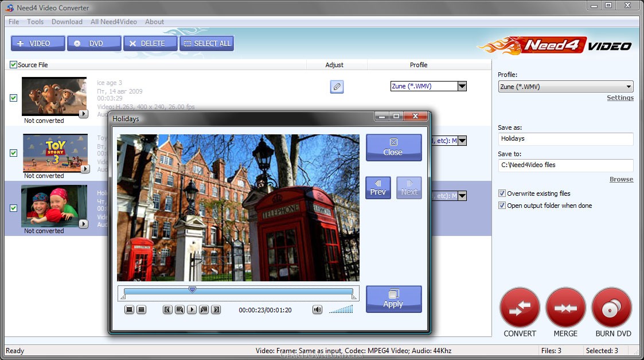Viewport: 644px width, 360px height.
Task: Click the Need4 Video logo
Action: click(x=555, y=46)
